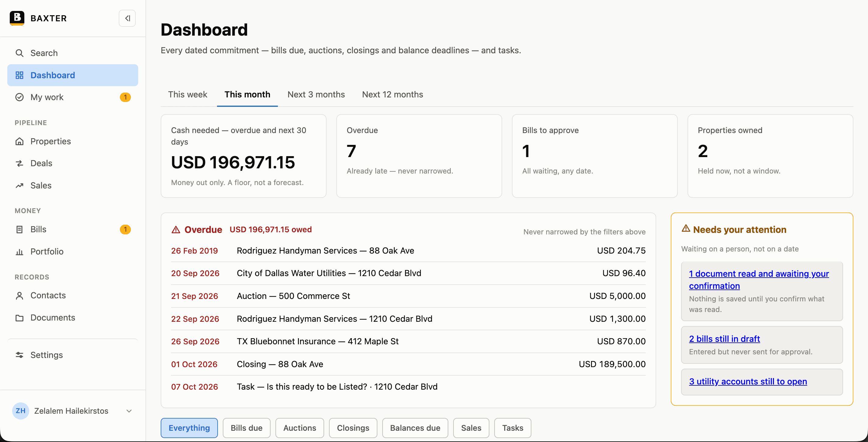Open the TX Bluebonnet Insurance row

click(408, 341)
